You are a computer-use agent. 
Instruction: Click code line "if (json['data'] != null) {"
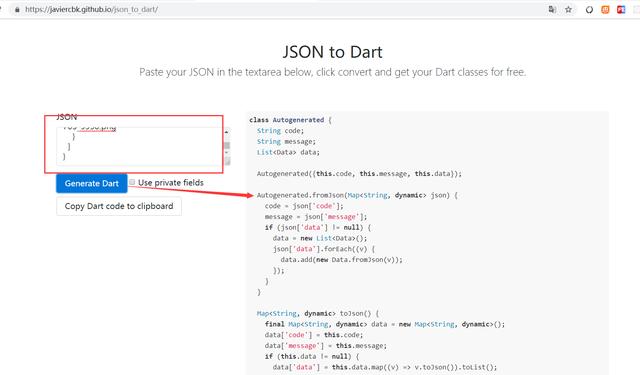(318, 227)
